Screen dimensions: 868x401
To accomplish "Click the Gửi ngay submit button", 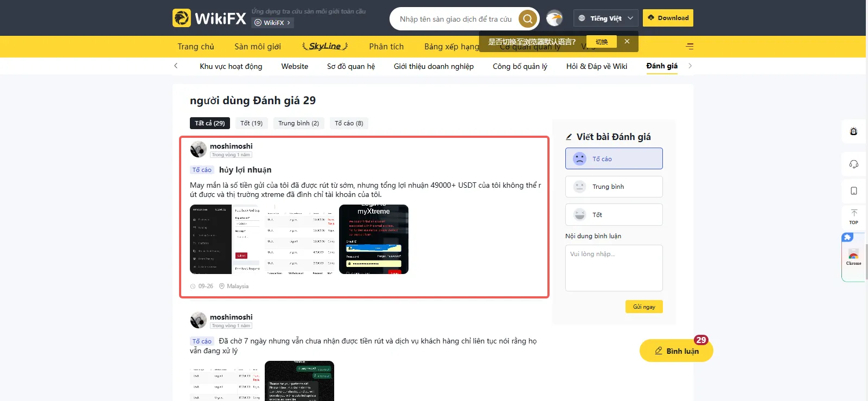I will [644, 307].
